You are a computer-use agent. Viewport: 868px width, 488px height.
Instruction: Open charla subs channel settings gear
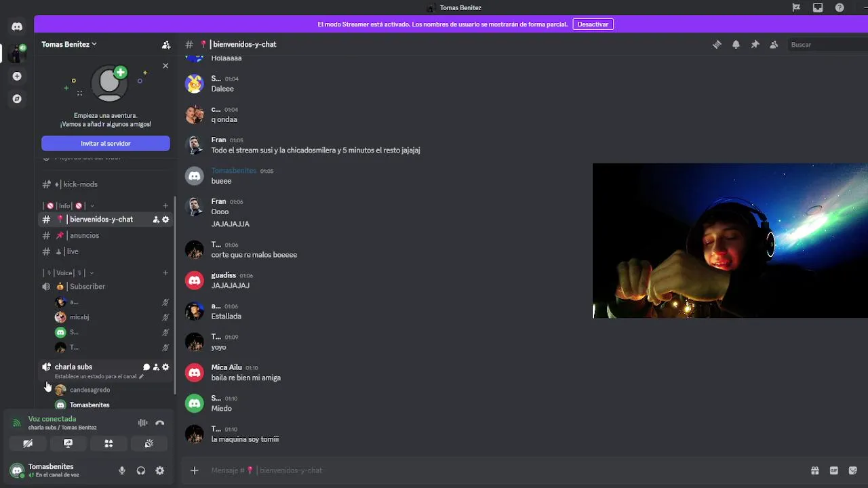(x=165, y=367)
